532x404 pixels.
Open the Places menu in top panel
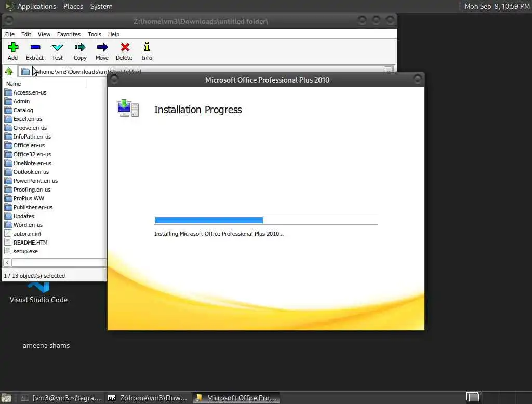coord(73,6)
